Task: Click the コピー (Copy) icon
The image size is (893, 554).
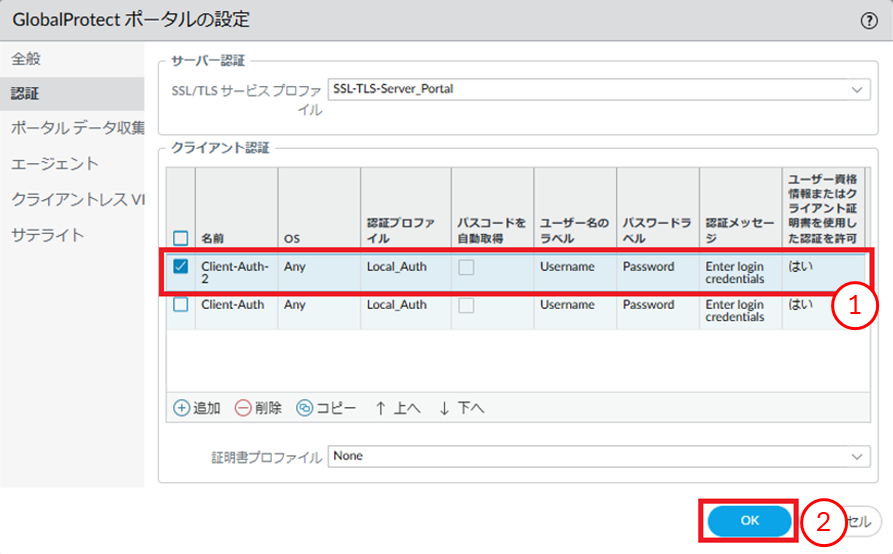Action: tap(304, 408)
